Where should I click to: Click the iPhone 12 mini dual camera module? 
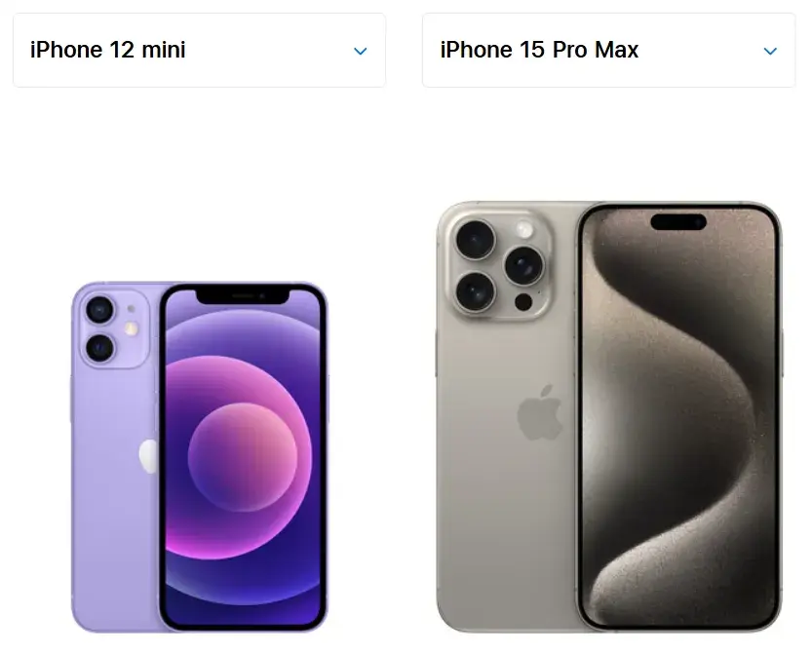pos(114,329)
